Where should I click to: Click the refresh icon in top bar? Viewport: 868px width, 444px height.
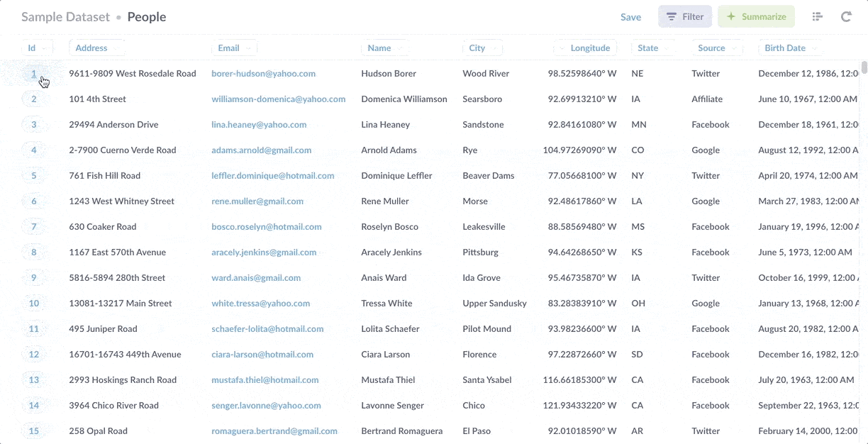(x=846, y=17)
